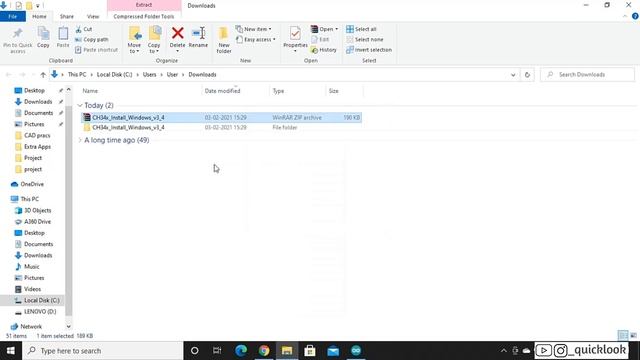Click the Cut scissors icon
The image size is (640, 360).
tap(78, 29)
